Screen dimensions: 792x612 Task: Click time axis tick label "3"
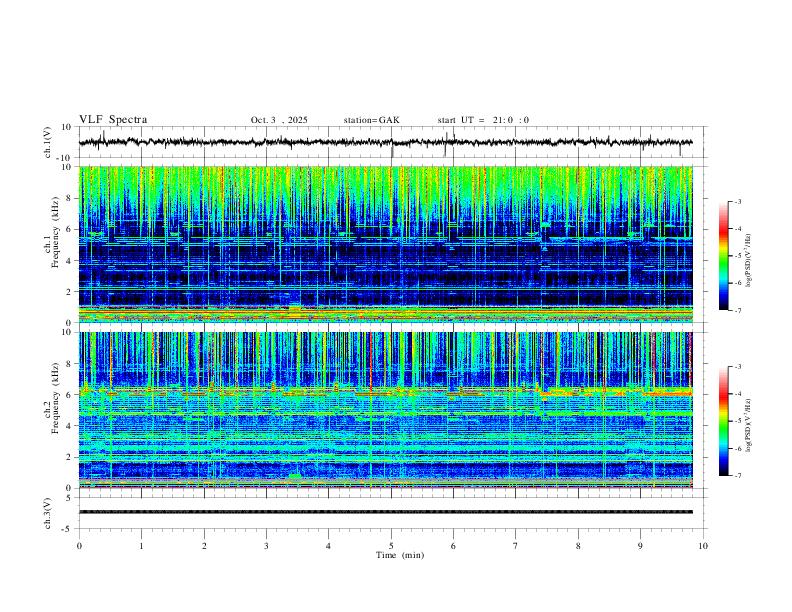tap(266, 546)
